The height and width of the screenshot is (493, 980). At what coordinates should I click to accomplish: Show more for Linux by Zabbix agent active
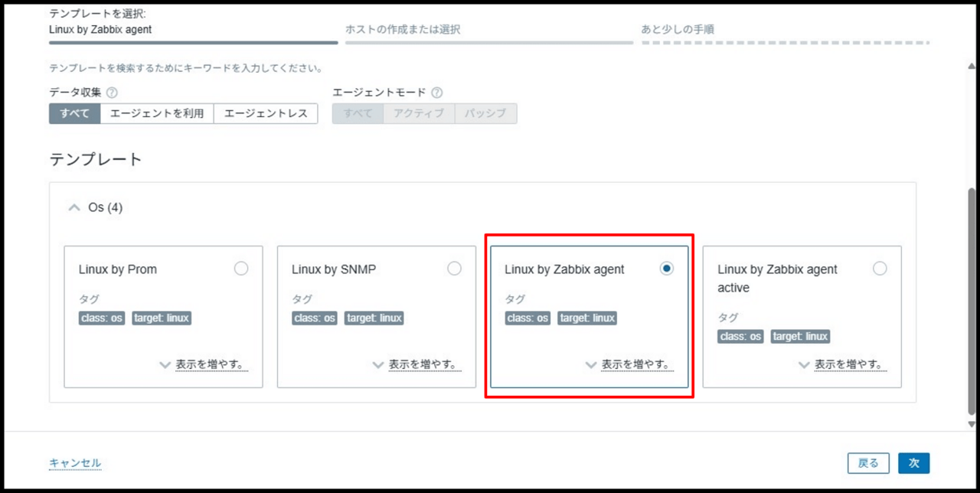[x=841, y=364]
